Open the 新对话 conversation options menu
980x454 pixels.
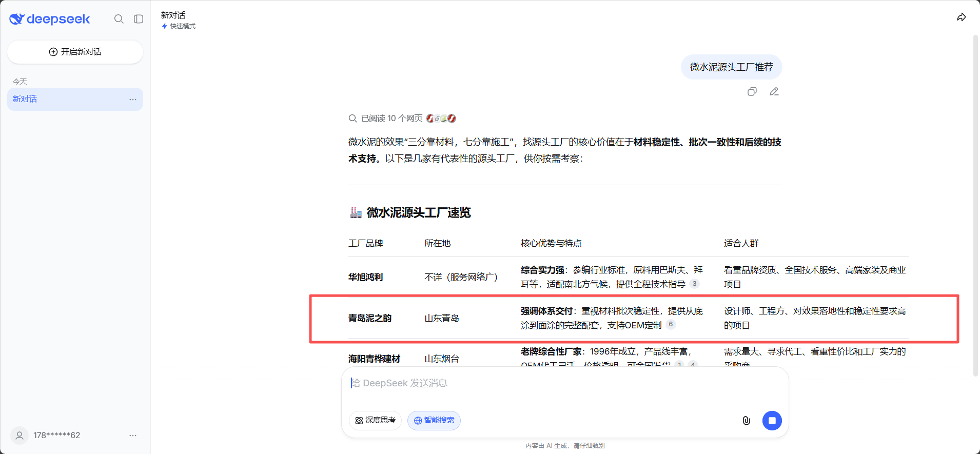[x=133, y=99]
